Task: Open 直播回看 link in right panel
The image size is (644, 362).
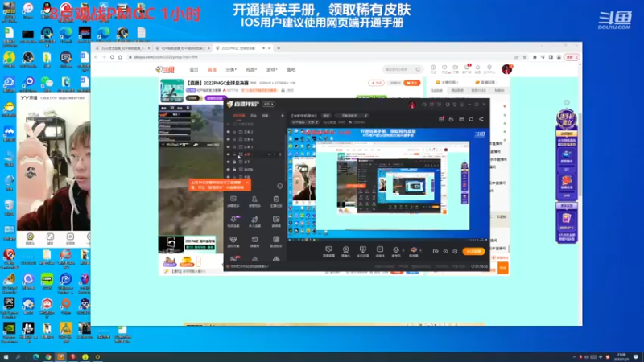Action: (486, 83)
